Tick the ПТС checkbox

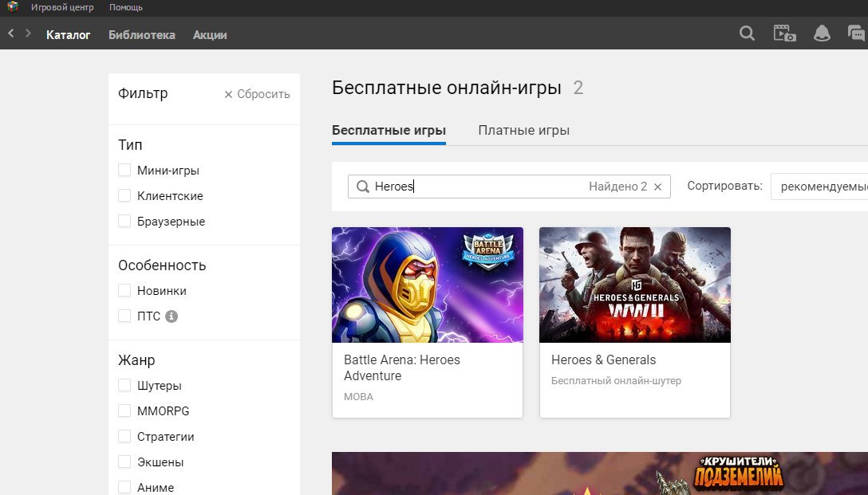(124, 316)
